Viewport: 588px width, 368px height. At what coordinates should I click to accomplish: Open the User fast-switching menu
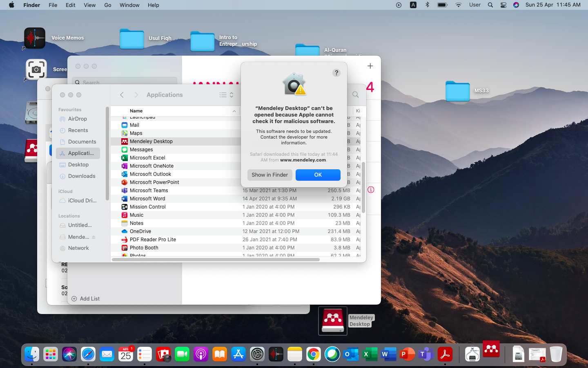coord(475,5)
